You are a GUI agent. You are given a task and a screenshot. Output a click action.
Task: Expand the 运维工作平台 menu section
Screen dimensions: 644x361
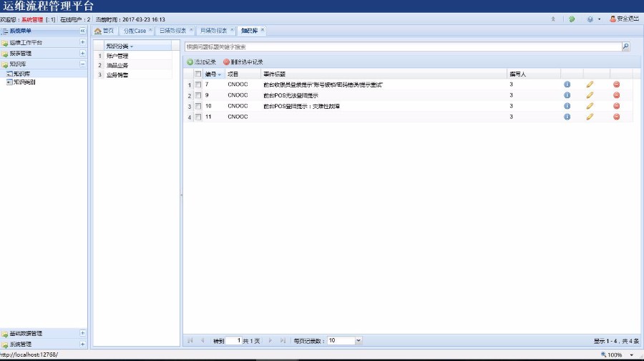pos(82,42)
